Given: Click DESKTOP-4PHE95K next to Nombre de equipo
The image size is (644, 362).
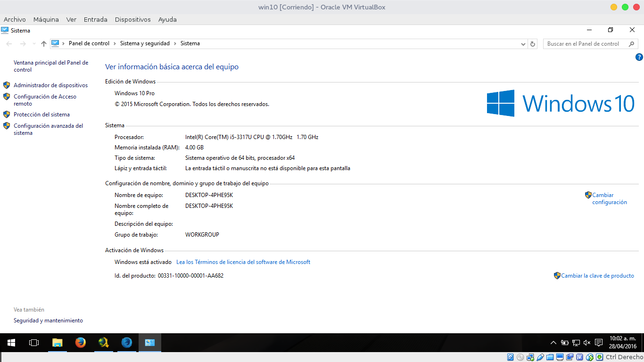Looking at the screenshot, I should click(209, 195).
